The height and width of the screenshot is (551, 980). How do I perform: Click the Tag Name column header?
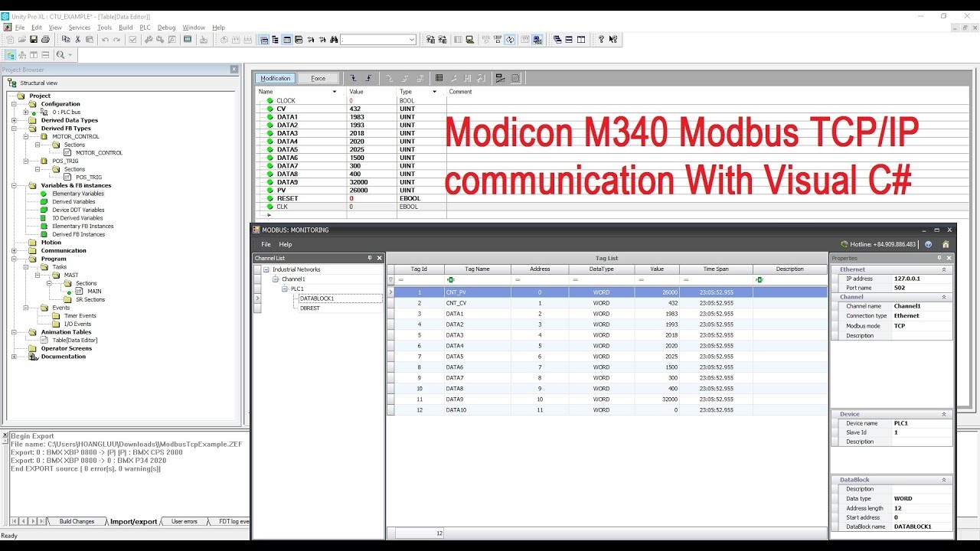coord(477,269)
